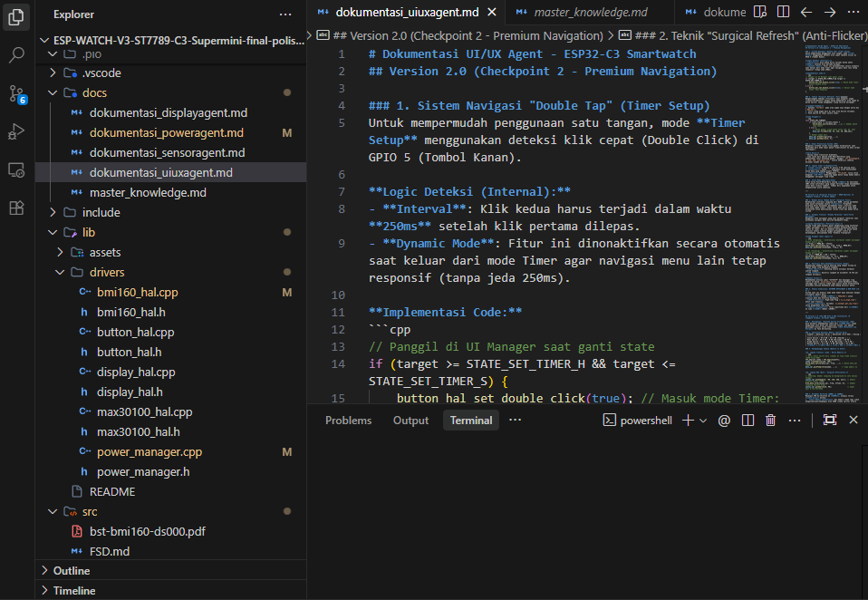Viewport: 868px width, 600px height.
Task: Select dokumentasi_uiuxagent.md editor tab
Action: pos(407,12)
